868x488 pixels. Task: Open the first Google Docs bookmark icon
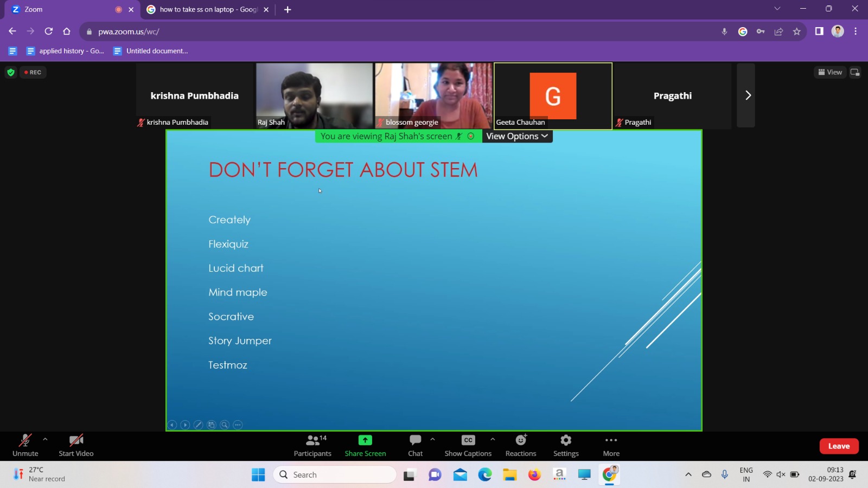point(12,51)
